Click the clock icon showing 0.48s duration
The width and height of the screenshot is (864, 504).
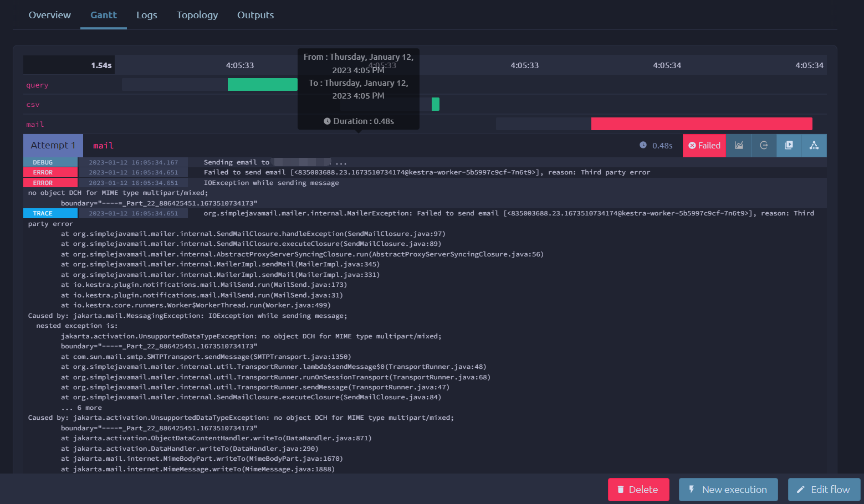click(x=642, y=146)
